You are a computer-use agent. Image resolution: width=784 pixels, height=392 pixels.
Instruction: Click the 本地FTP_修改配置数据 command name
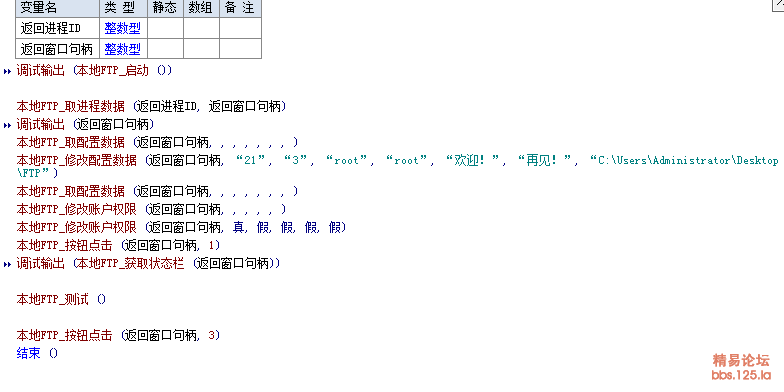pyautogui.click(x=76, y=160)
